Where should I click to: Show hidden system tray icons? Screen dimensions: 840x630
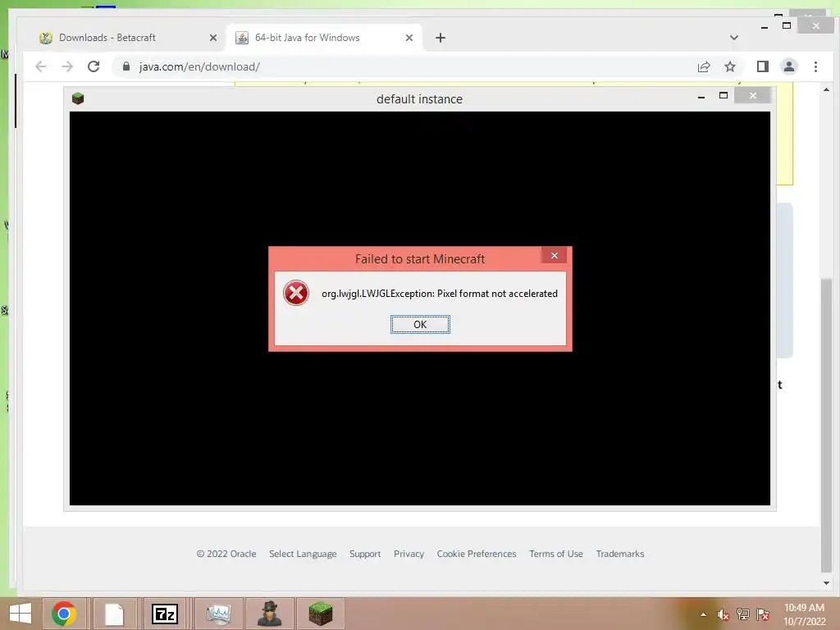[703, 614]
